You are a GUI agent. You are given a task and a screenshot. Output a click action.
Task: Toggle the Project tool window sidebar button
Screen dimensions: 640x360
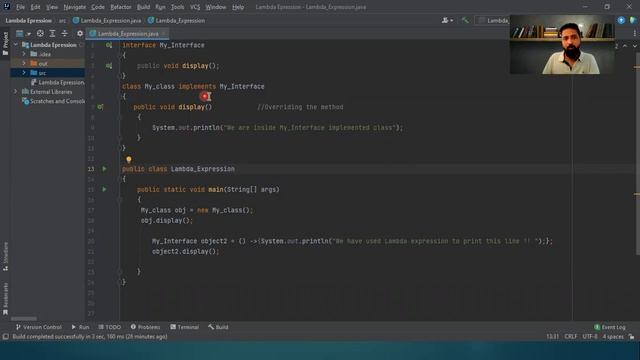point(5,44)
